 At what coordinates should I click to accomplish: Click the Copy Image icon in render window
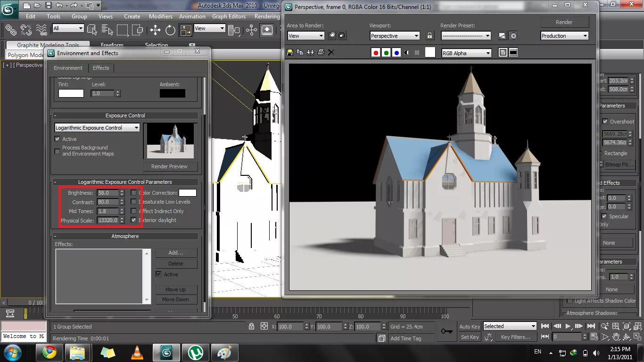(x=300, y=52)
